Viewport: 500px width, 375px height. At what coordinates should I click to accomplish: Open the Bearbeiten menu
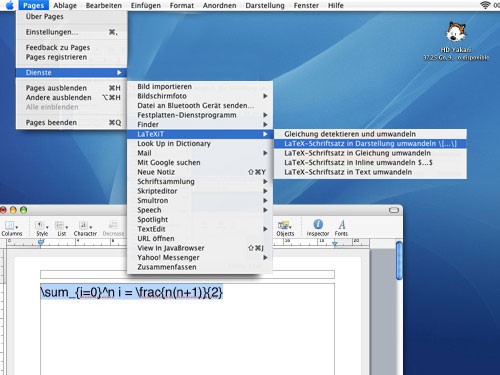coord(104,5)
